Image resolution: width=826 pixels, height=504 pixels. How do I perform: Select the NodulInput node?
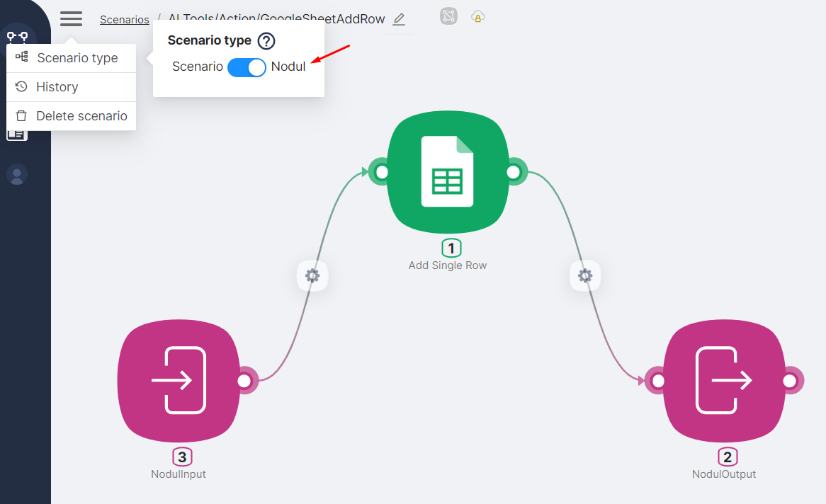pos(178,381)
